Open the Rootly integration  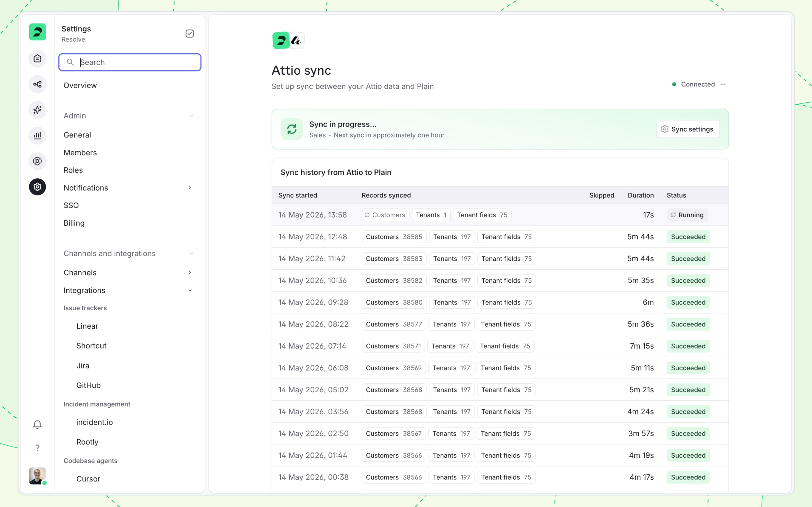pos(88,442)
